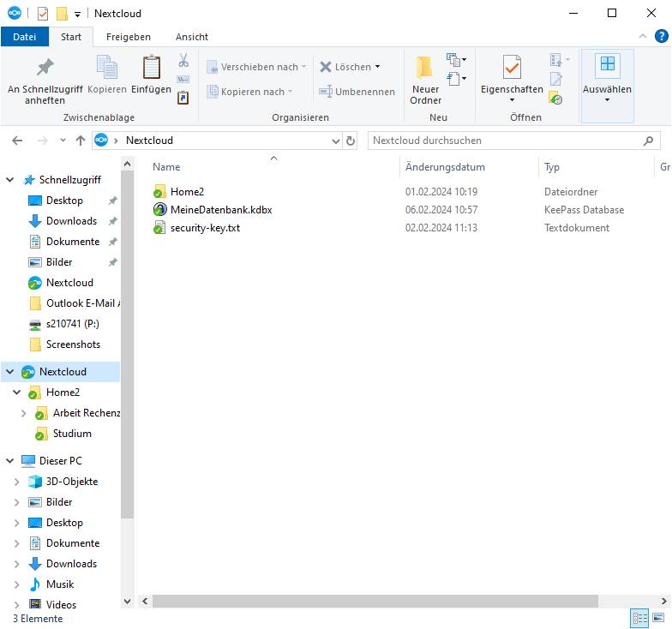Select the security-key.txt file
The height and width of the screenshot is (629, 672).
click(196, 228)
